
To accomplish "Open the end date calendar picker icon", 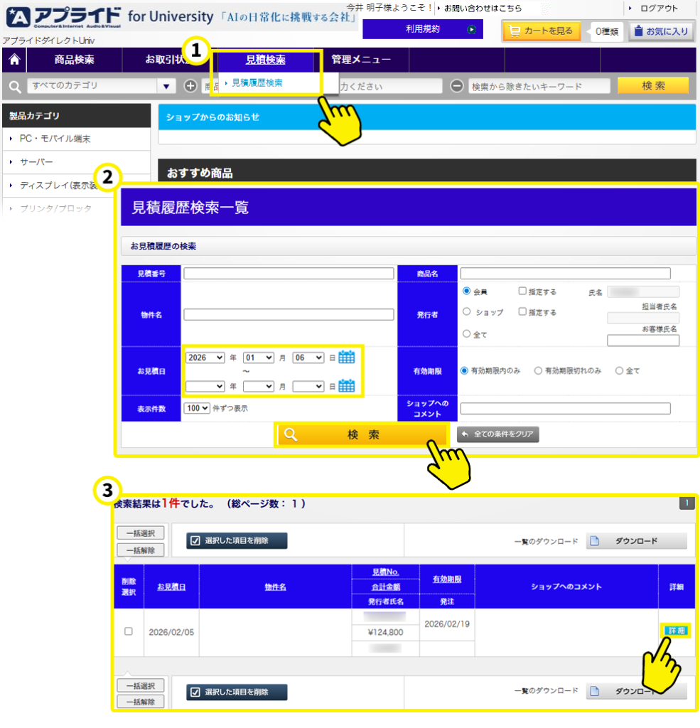I will pyautogui.click(x=346, y=386).
